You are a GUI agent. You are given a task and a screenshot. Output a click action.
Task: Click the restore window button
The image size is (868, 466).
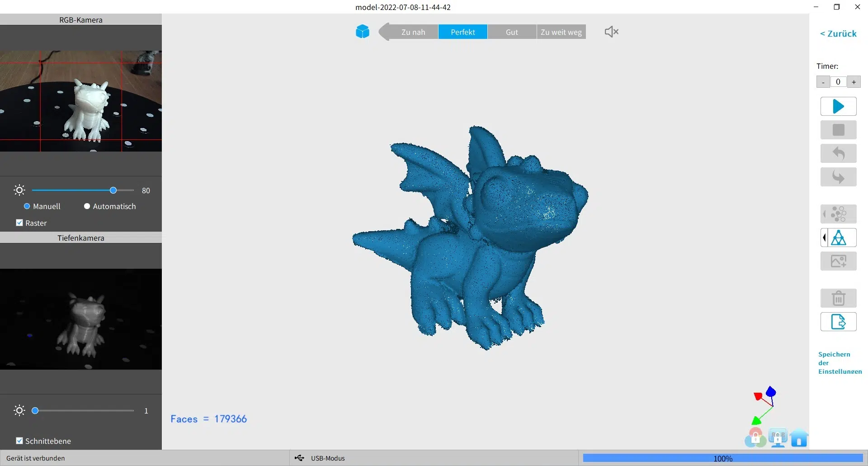tap(836, 7)
